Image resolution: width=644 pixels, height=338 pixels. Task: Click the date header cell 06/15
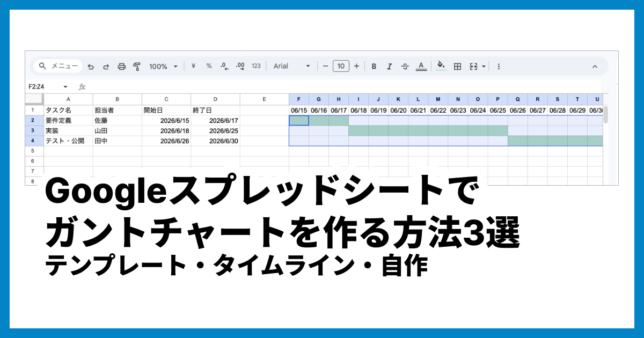(x=299, y=110)
